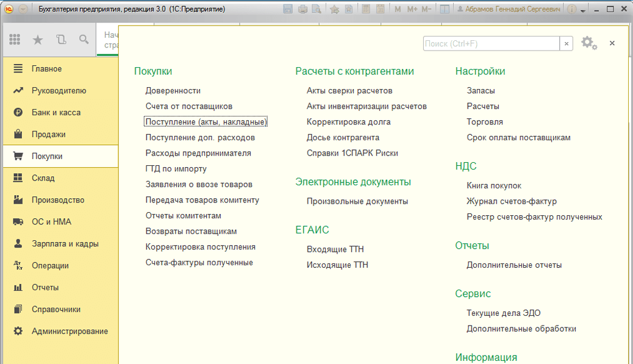Image resolution: width=633 pixels, height=364 pixels.
Task: Click the calculator icon in title bar
Action: pyautogui.click(x=366, y=9)
